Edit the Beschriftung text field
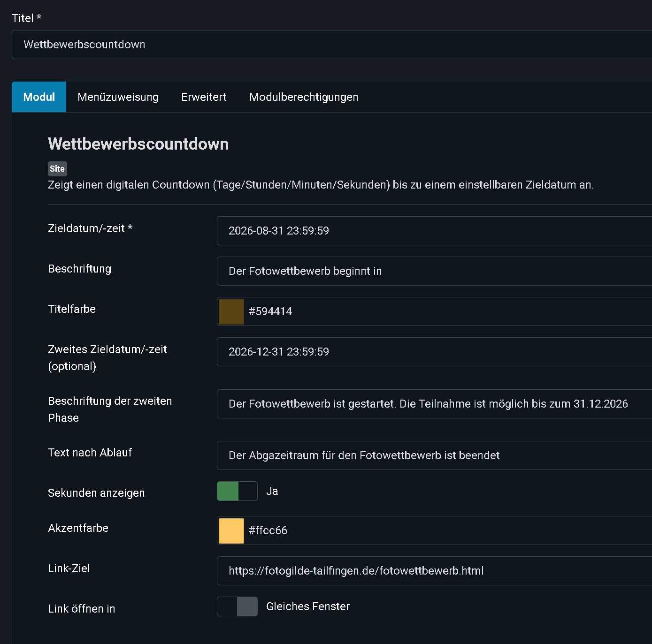Viewport: 652px width, 644px height. (434, 271)
